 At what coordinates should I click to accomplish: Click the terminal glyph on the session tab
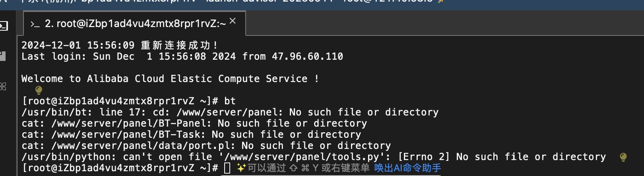(x=35, y=24)
